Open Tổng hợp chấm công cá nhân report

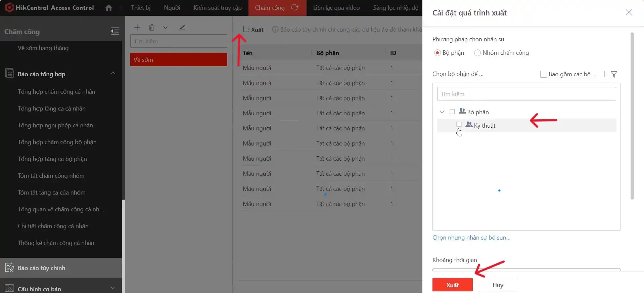(x=56, y=92)
